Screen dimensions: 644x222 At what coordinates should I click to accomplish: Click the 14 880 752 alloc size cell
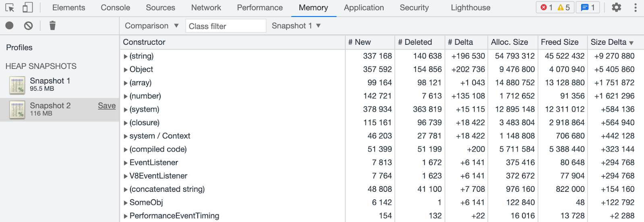515,83
